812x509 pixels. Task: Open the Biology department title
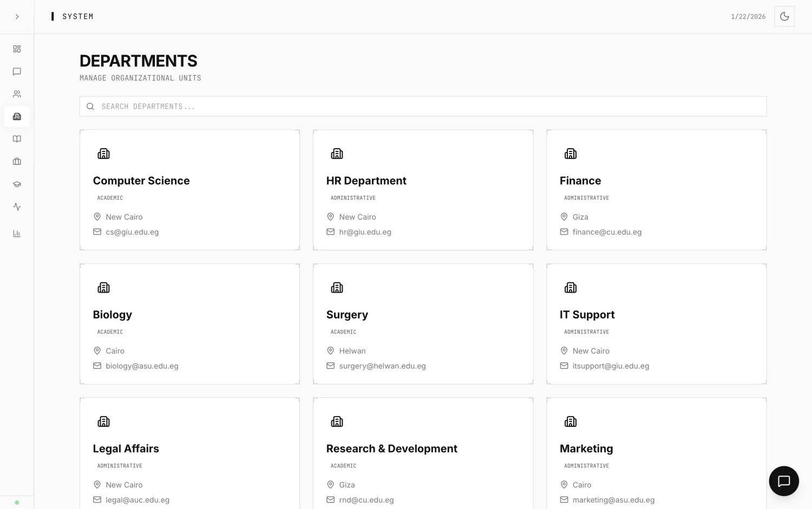(x=113, y=315)
